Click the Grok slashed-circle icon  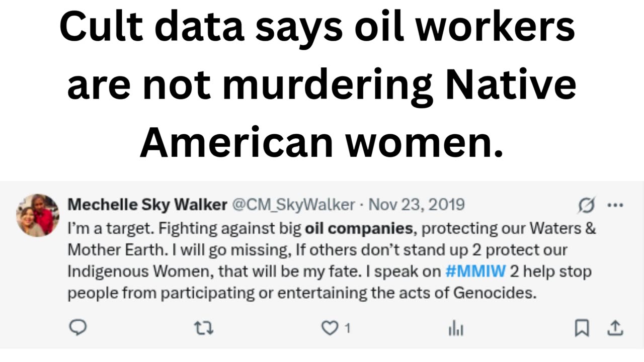pos(587,205)
